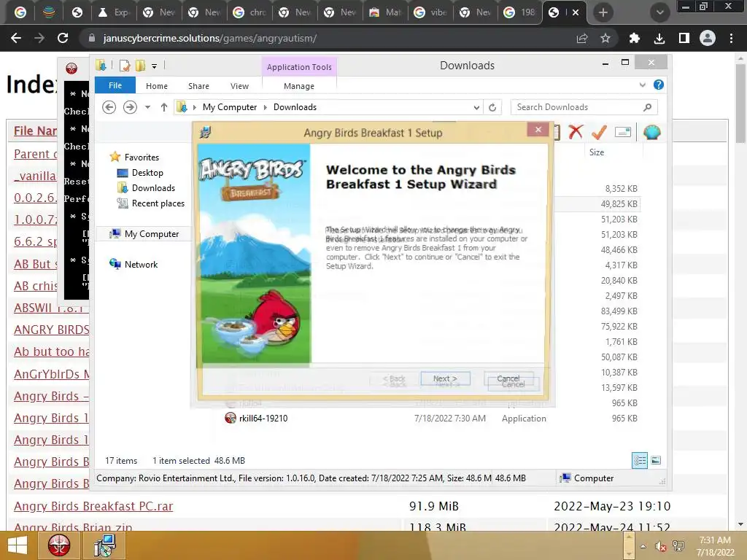Image resolution: width=747 pixels, height=560 pixels.
Task: Click the muted volume tray icon
Action: (660, 546)
